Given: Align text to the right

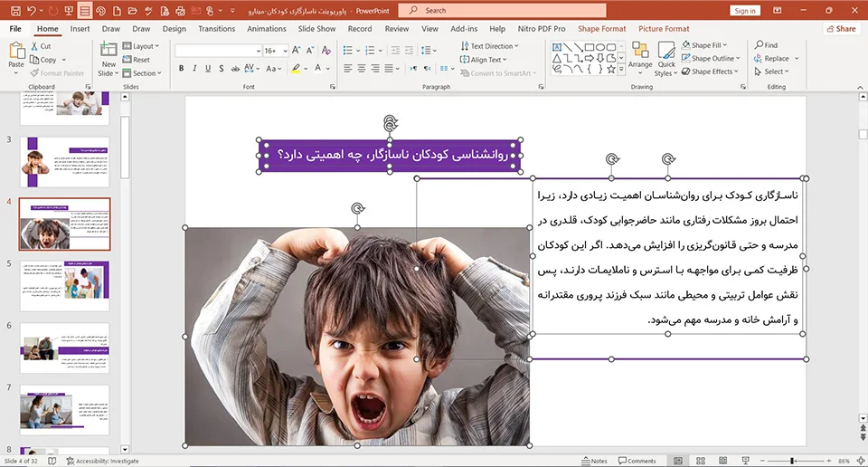Looking at the screenshot, I should [x=374, y=68].
